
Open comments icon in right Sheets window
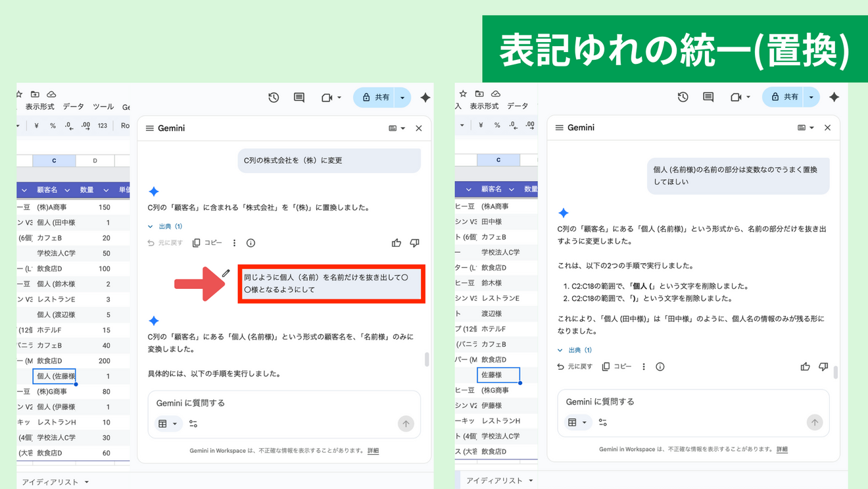[x=708, y=97]
